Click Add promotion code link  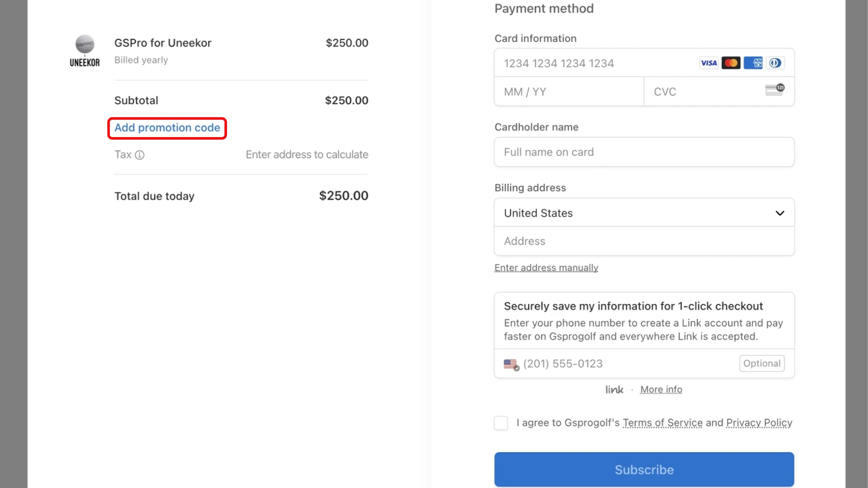click(x=167, y=128)
